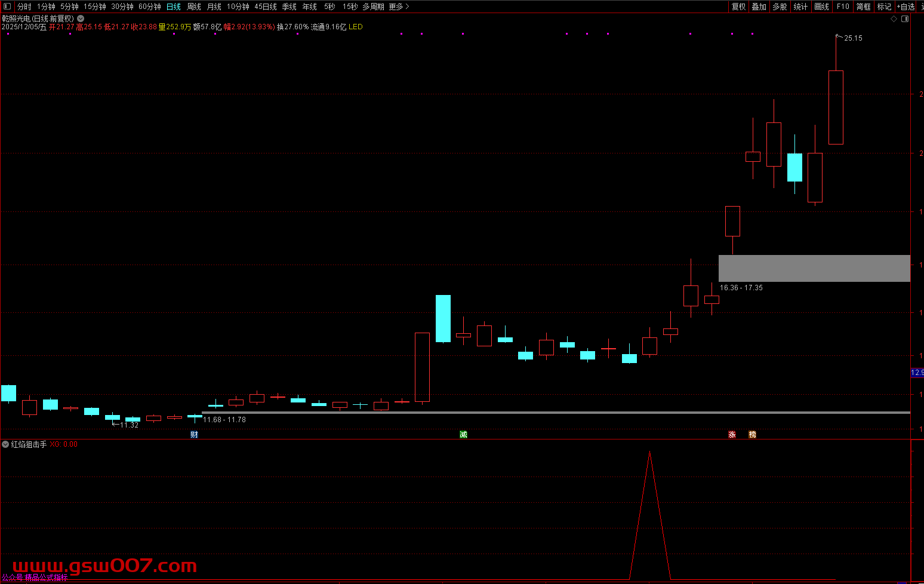This screenshot has height=584, width=924.
Task: Expand the 乾照光电 stock title dropdown
Action: coord(81,19)
